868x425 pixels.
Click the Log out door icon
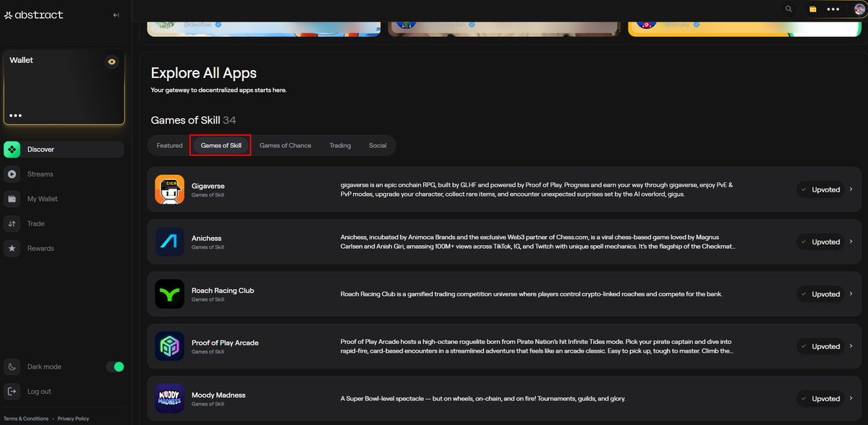[12, 392]
